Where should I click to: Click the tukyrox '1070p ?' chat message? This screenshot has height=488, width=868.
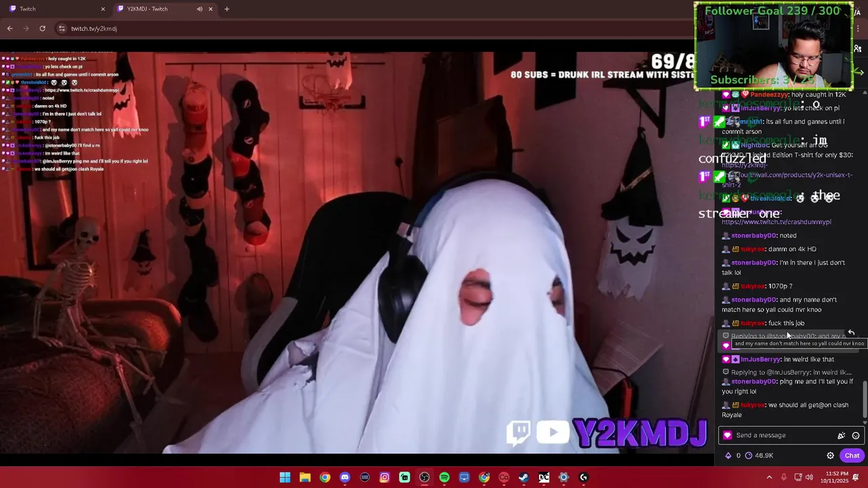[x=757, y=286]
